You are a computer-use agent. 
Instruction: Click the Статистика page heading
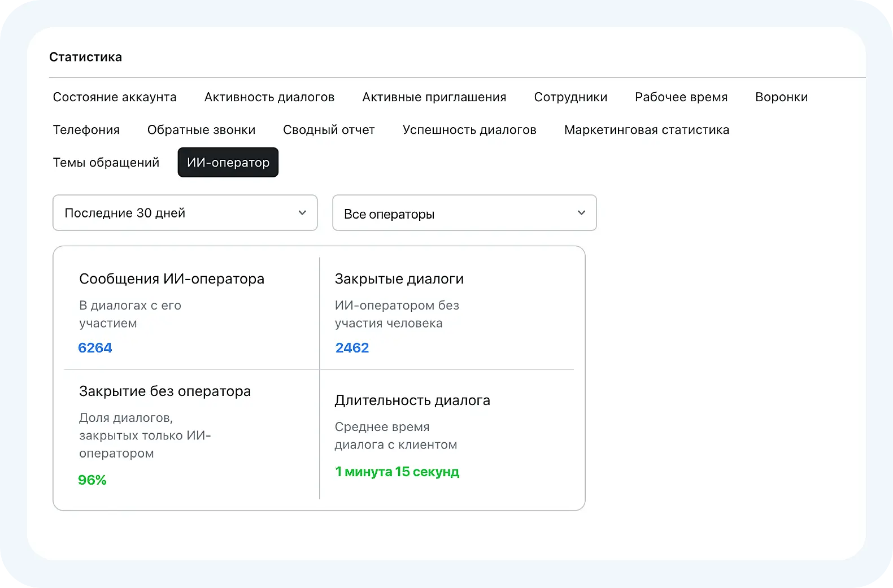pyautogui.click(x=85, y=57)
